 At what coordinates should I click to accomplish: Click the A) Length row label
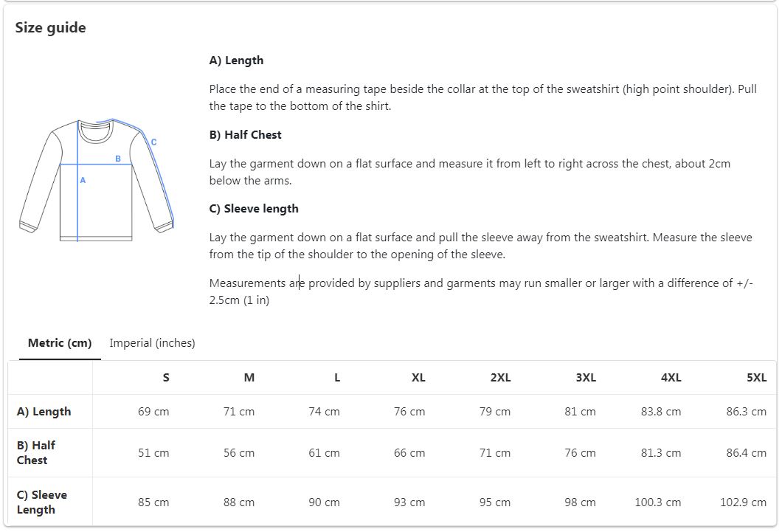click(x=44, y=412)
